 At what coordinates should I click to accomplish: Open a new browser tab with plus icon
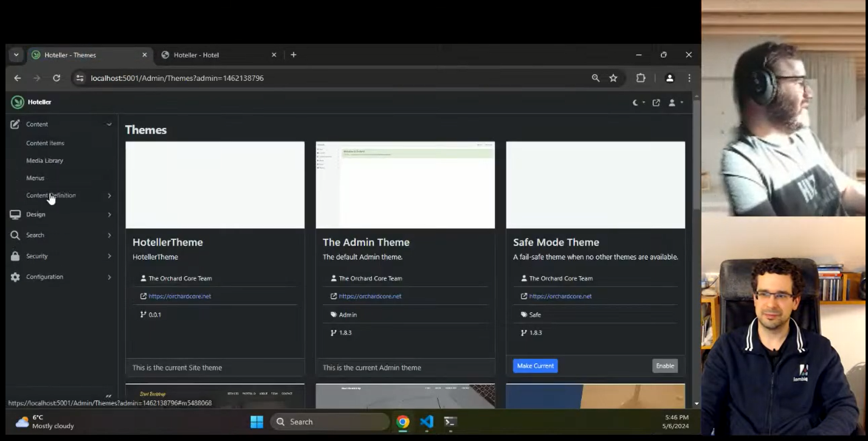(294, 55)
